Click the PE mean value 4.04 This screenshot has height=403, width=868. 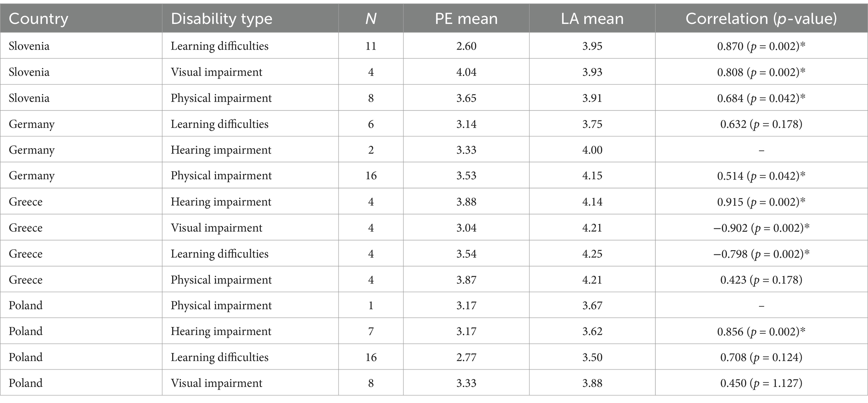click(466, 72)
